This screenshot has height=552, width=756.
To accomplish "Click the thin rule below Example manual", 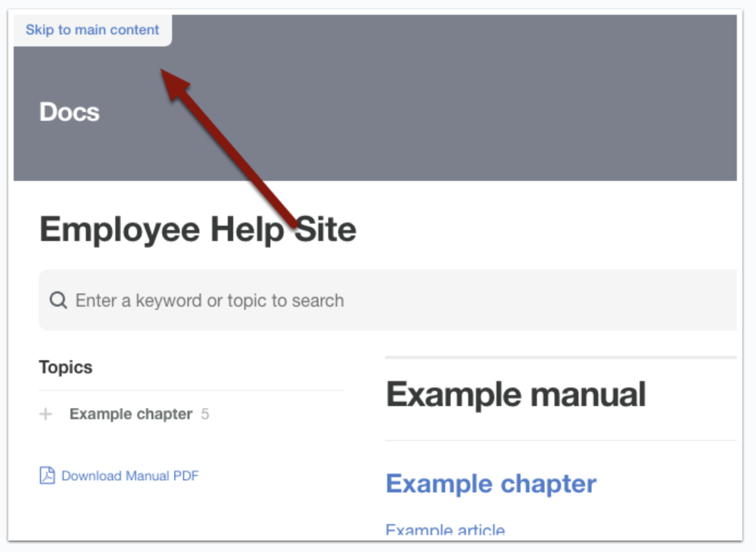I will [x=560, y=441].
